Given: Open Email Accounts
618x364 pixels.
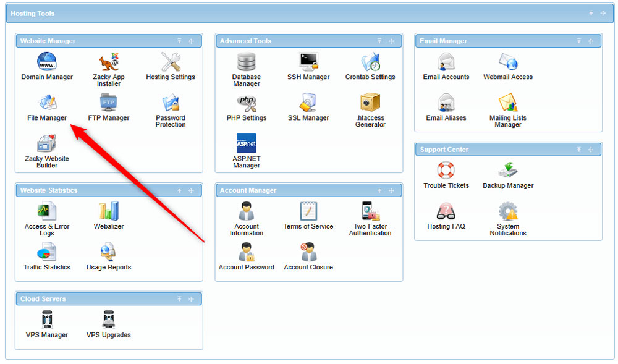Looking at the screenshot, I should point(446,66).
